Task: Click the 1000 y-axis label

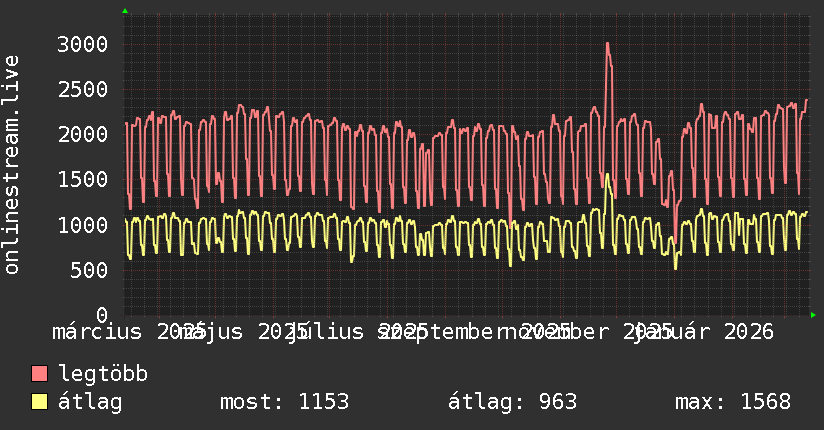Action: pos(83,225)
